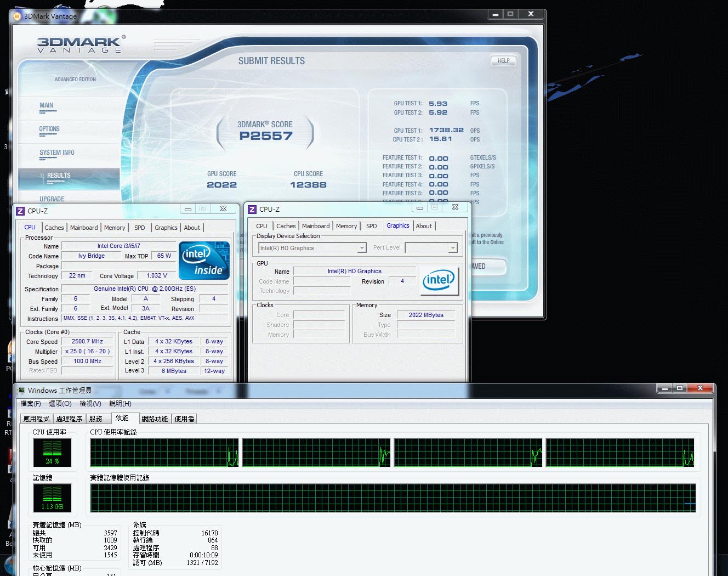Switch to 使用者 tab in Task Manager
Viewport: 728px width, 576px height.
[x=184, y=419]
